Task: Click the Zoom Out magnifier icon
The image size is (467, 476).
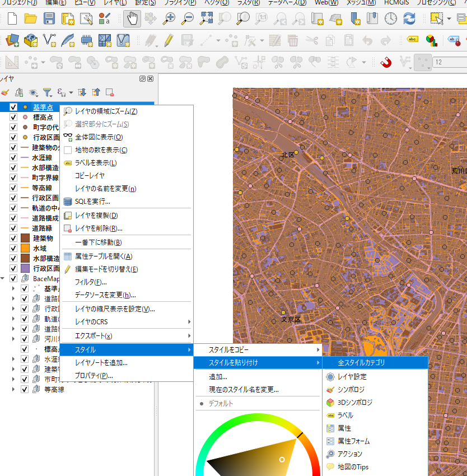Action: [x=188, y=18]
